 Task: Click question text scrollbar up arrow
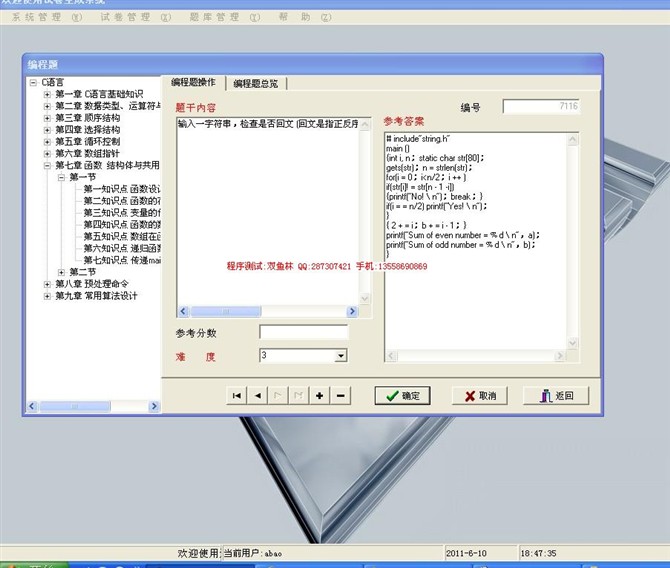[365, 124]
